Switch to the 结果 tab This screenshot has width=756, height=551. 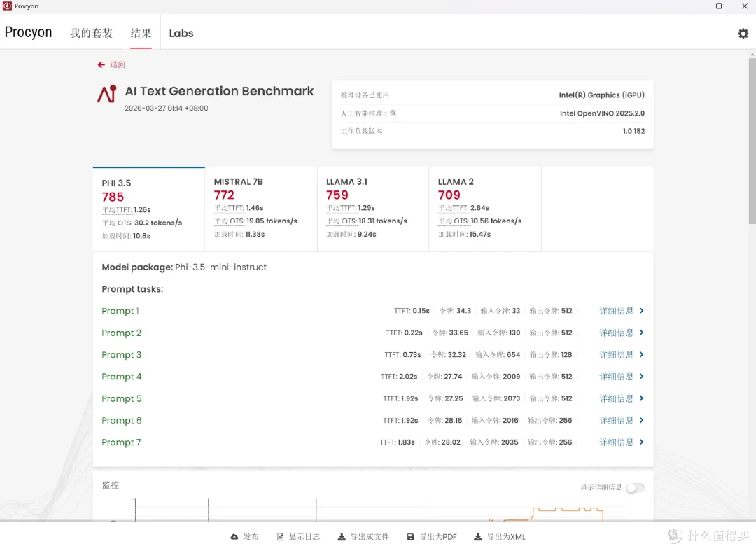click(x=141, y=34)
